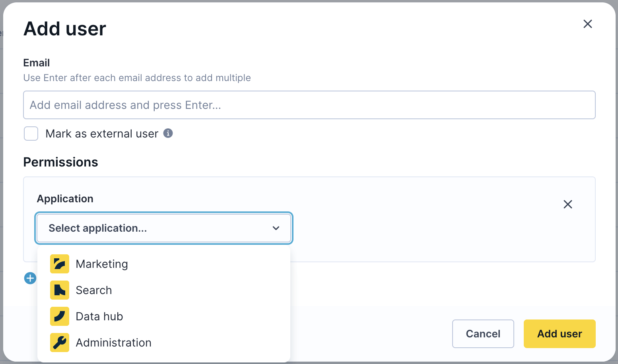Choose Administration from the application list
The width and height of the screenshot is (618, 364).
pos(164,343)
